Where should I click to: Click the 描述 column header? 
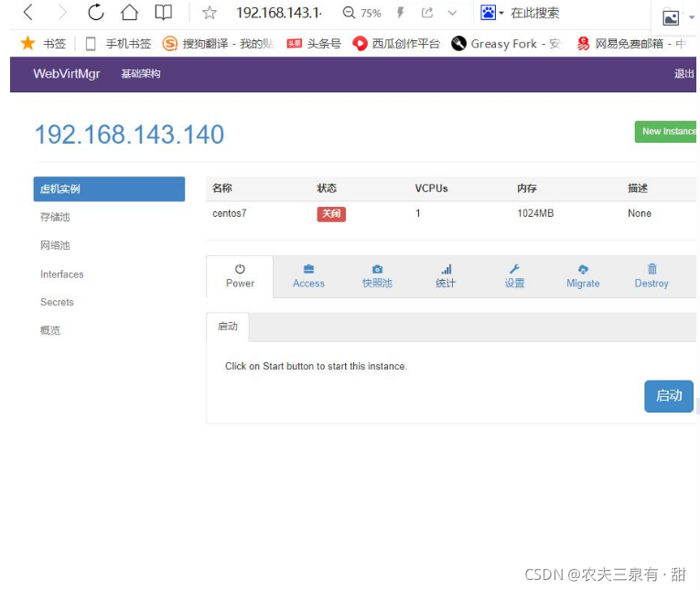(638, 188)
